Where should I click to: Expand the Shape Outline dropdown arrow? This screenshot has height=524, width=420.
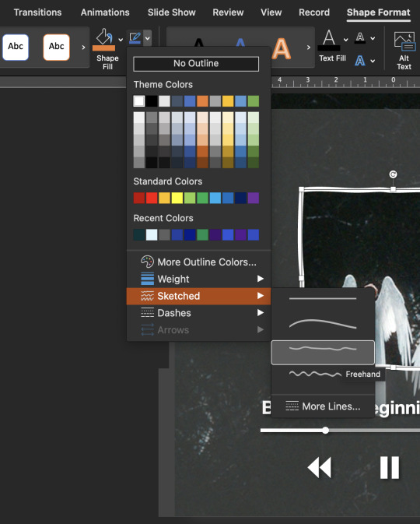click(147, 38)
